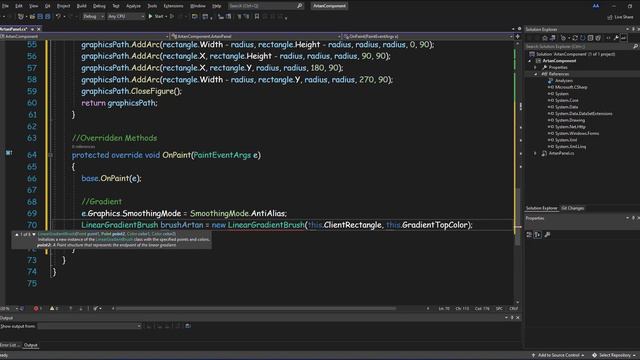Open the Any CPU platform dropdown
Viewport: 640px width, 360px height.
pyautogui.click(x=126, y=17)
